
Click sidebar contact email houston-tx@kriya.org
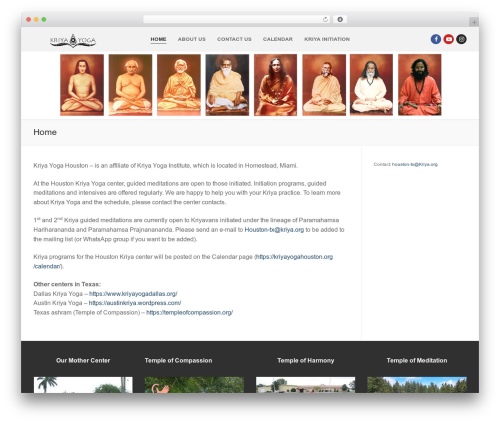click(415, 164)
